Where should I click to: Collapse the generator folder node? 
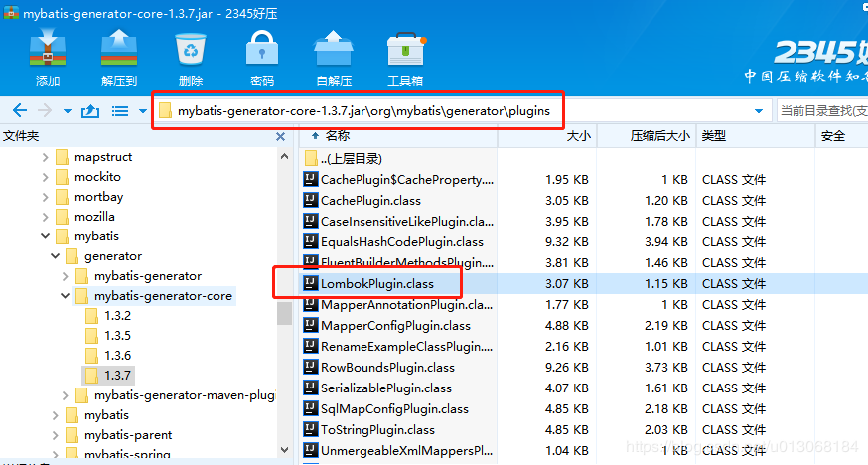tap(56, 256)
